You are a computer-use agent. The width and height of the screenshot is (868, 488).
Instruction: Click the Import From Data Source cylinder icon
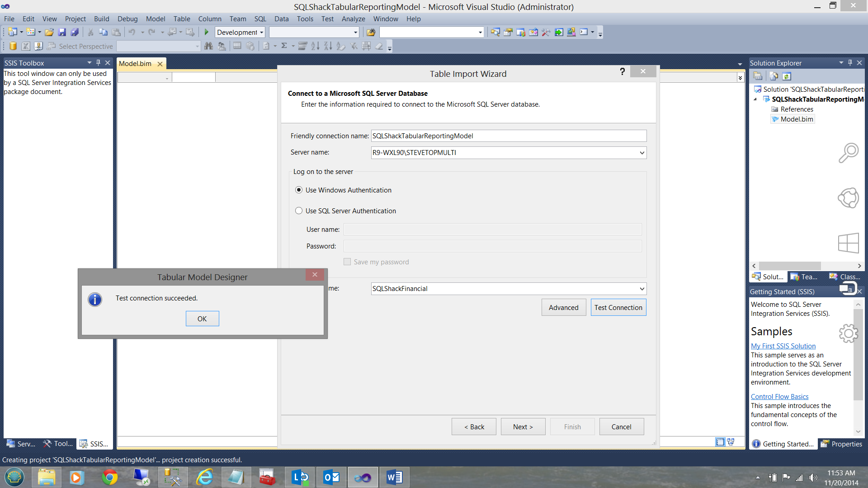tap(13, 46)
